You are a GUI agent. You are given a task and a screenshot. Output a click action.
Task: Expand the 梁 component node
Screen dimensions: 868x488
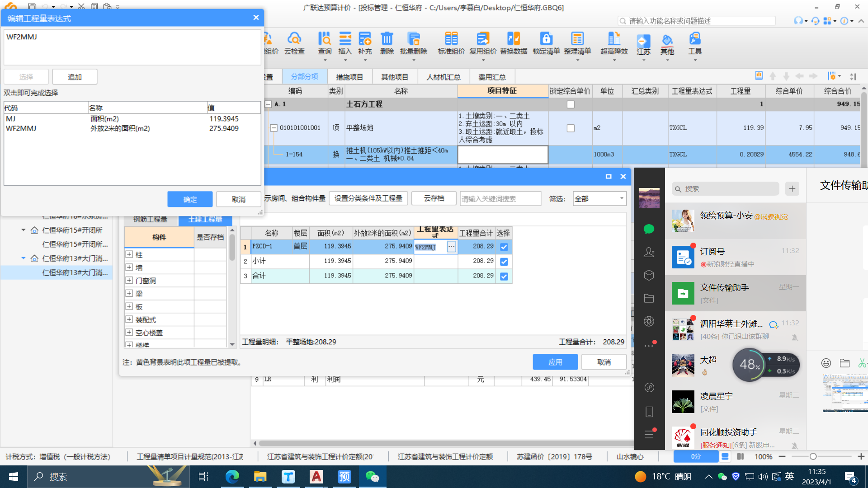pos(129,293)
